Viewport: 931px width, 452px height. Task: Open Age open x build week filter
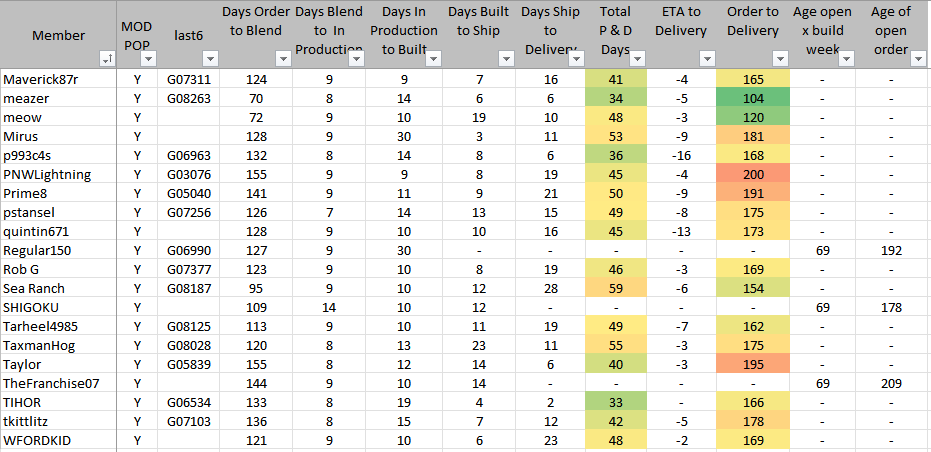click(x=845, y=59)
